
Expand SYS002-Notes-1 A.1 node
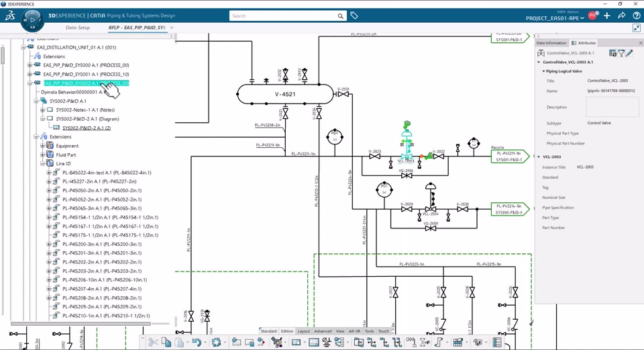click(x=42, y=110)
